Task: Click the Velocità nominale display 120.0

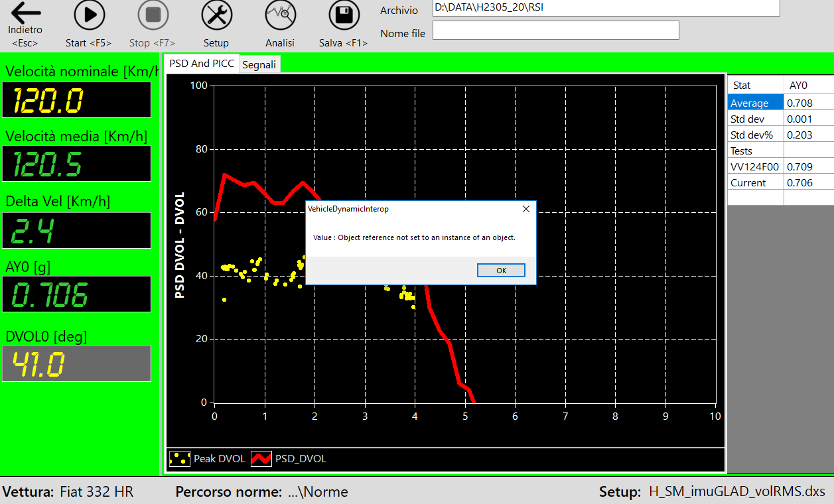Action: 77,100
